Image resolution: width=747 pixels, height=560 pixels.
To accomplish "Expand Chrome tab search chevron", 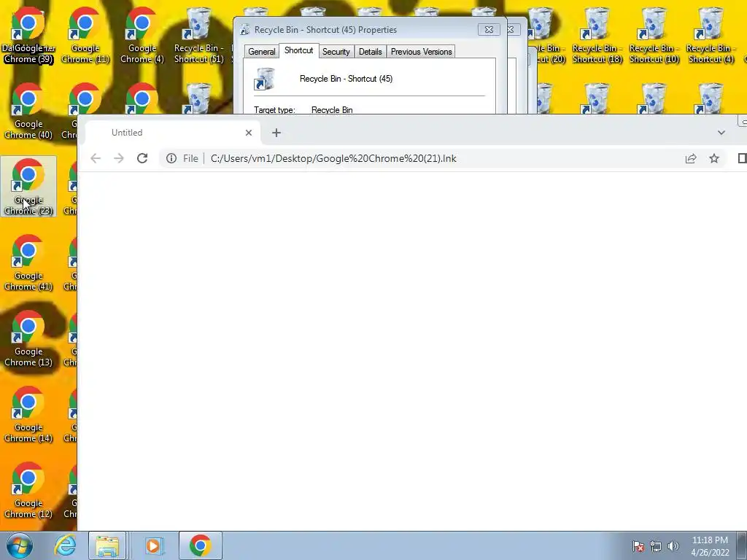I will coord(721,133).
